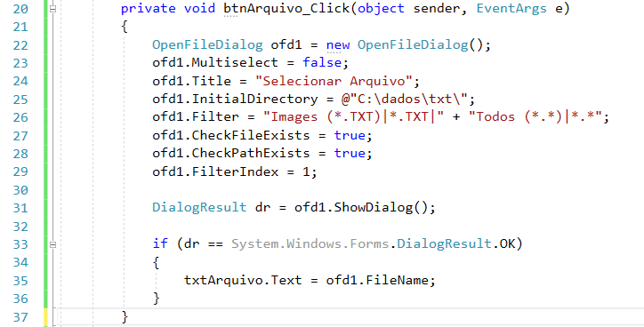Click the 'new' keyword on line 22
This screenshot has height=327, width=644.
tap(338, 44)
